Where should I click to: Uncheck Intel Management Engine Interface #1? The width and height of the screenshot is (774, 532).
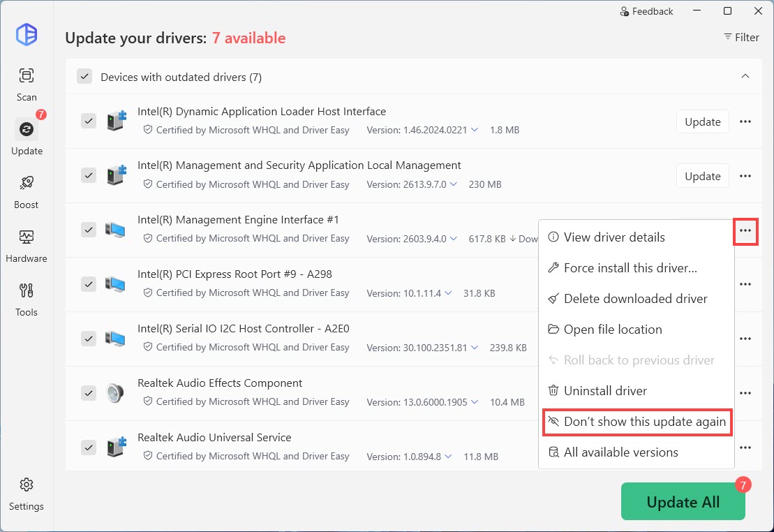click(x=89, y=230)
